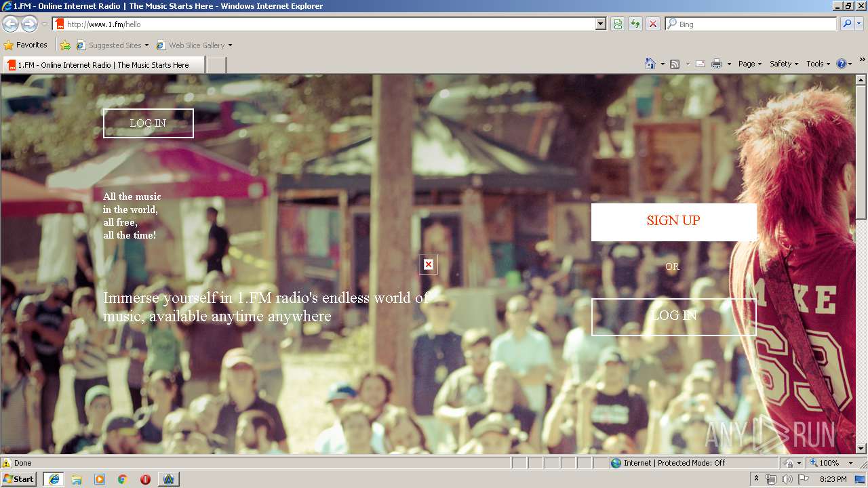Open the Favorites star button
Screen dimensions: 868x488
(x=25, y=45)
